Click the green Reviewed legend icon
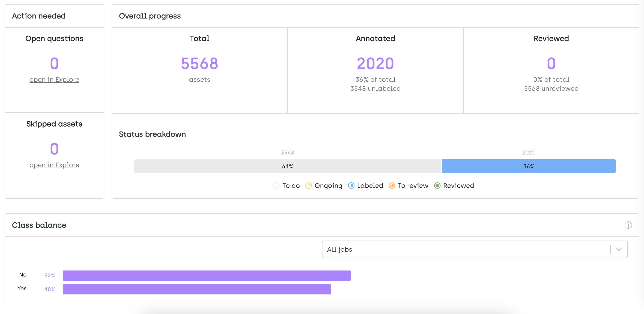The height and width of the screenshot is (314, 644). (x=437, y=186)
